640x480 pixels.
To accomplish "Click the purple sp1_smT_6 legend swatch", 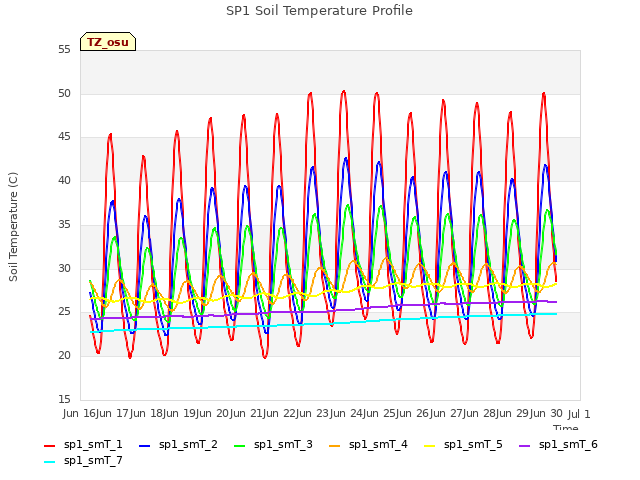I will [x=524, y=446].
